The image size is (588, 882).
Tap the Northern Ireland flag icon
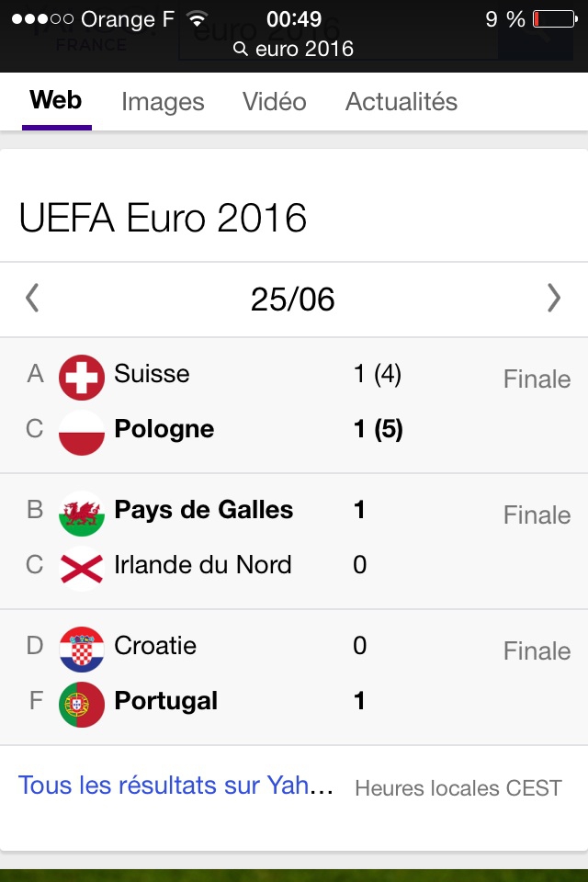click(x=82, y=567)
